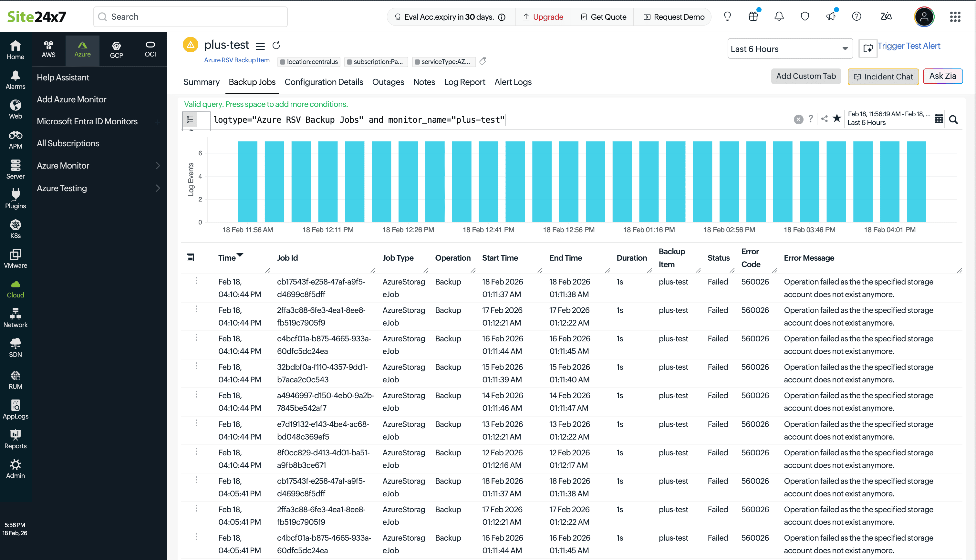976x560 pixels.
Task: Add a Microsoft Entra ID monitor
Action: (157, 122)
